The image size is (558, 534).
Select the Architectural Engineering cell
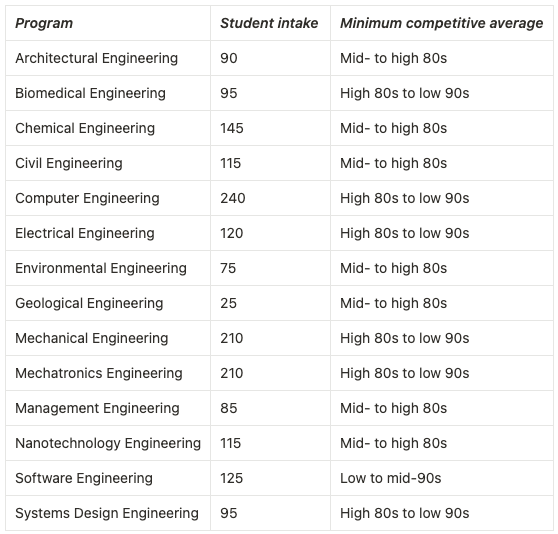tap(108, 58)
